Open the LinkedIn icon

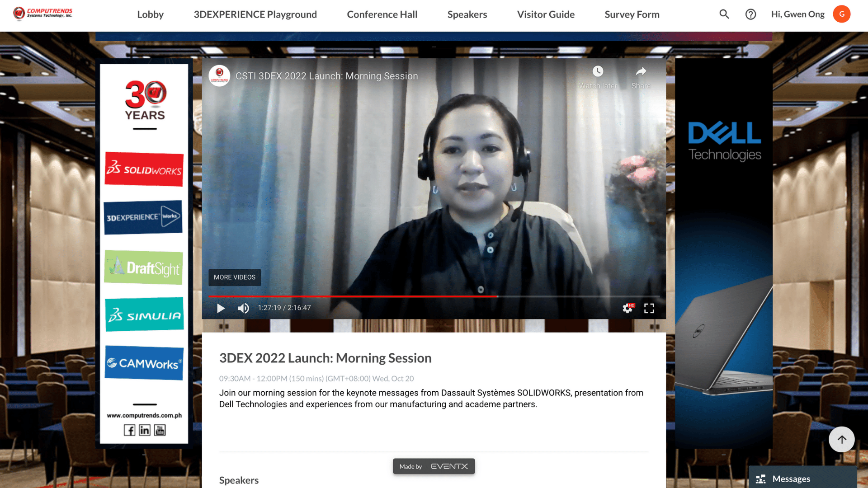click(x=144, y=430)
